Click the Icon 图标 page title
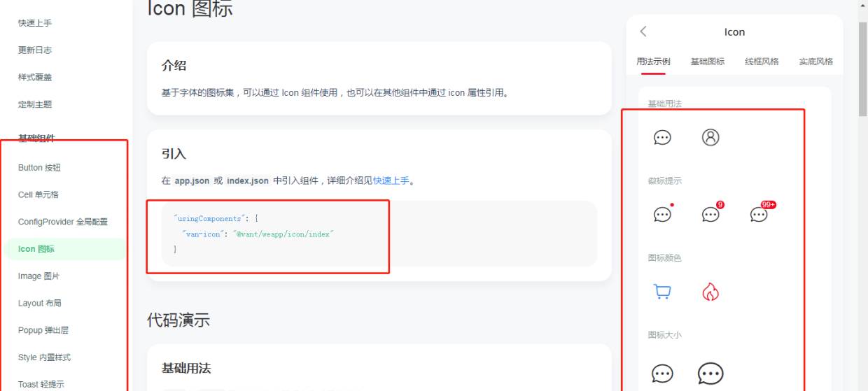The image size is (868, 391). coord(190,8)
